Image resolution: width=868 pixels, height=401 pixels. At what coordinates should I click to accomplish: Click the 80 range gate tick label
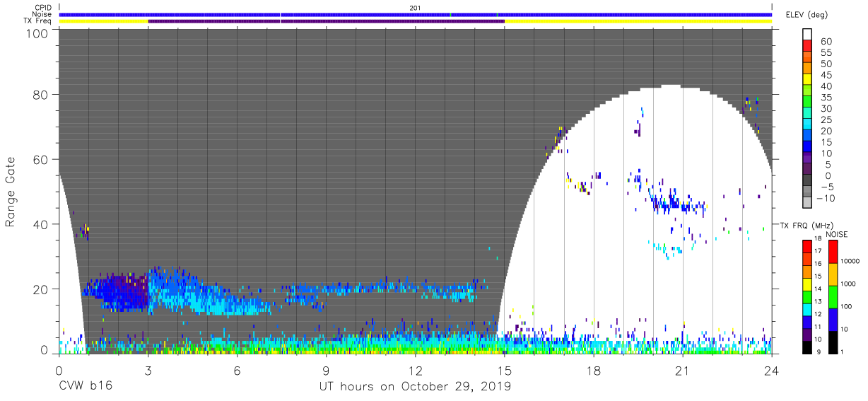click(41, 95)
